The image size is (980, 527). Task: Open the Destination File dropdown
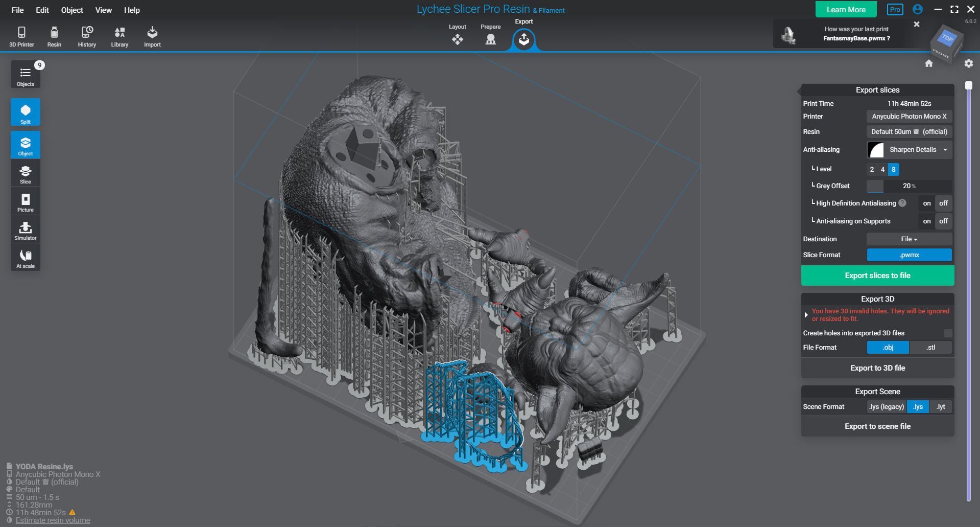(909, 239)
